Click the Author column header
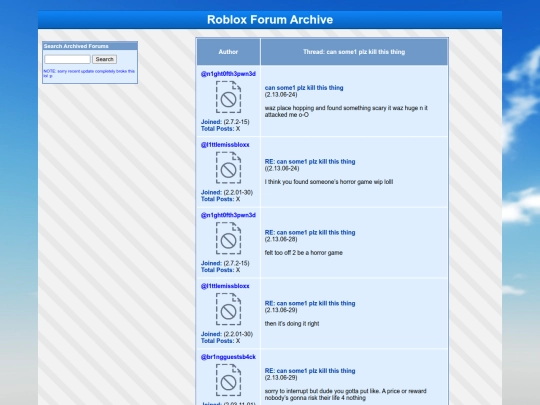 (x=228, y=52)
